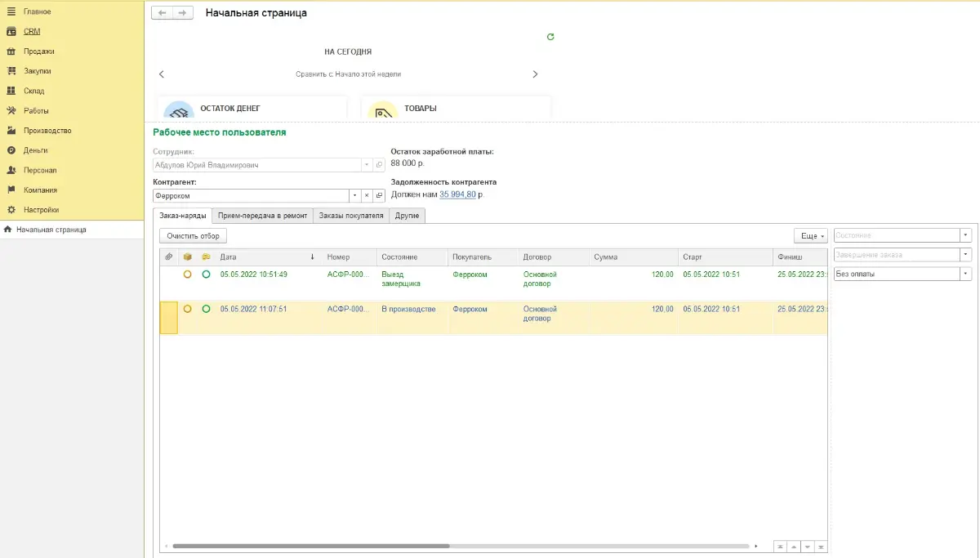The height and width of the screenshot is (558, 980).
Task: Go back with the left arrow button
Action: click(x=162, y=13)
